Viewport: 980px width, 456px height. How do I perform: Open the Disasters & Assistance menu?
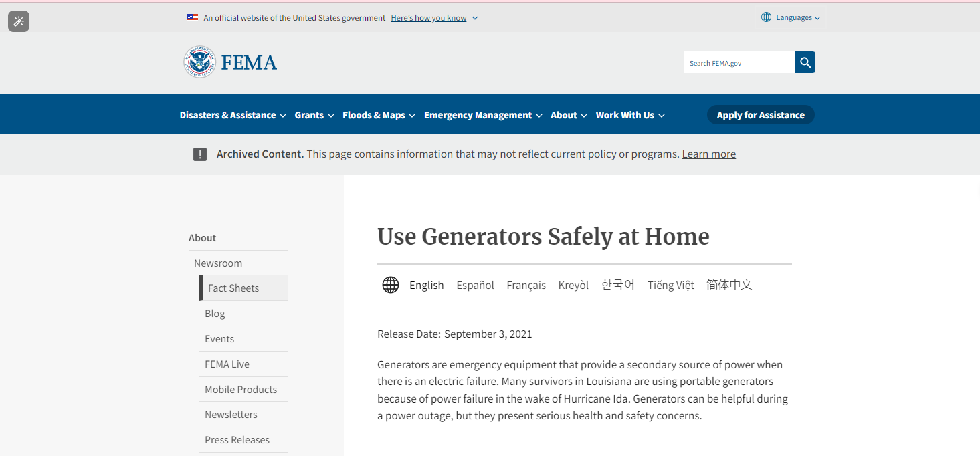point(233,115)
